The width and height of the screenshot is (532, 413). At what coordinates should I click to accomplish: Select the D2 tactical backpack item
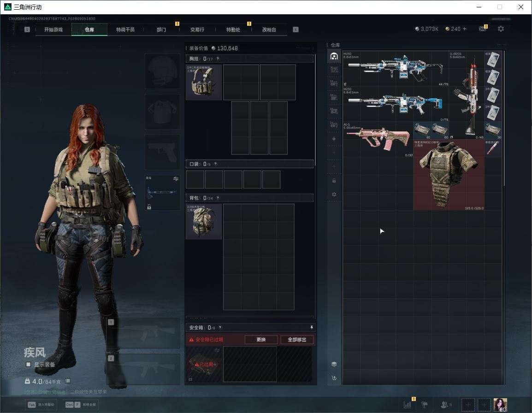pyautogui.click(x=204, y=221)
